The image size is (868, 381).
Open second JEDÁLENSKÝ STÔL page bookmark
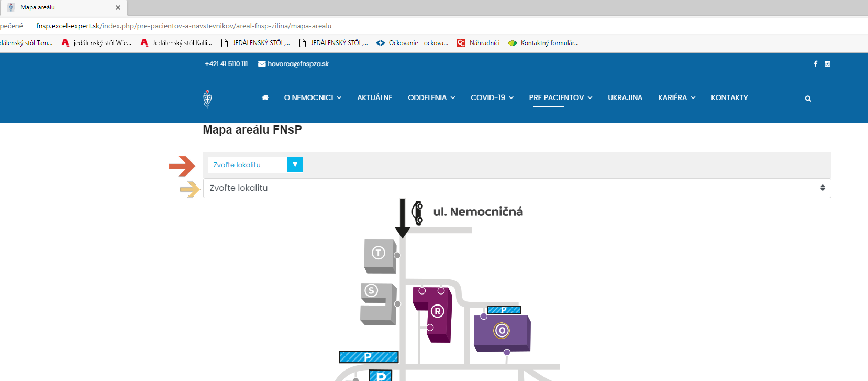tap(333, 43)
